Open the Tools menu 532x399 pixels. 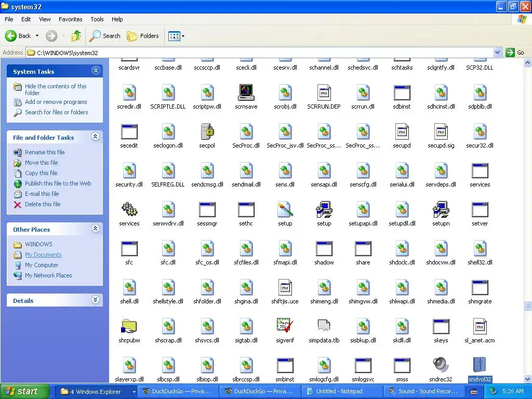pos(97,19)
